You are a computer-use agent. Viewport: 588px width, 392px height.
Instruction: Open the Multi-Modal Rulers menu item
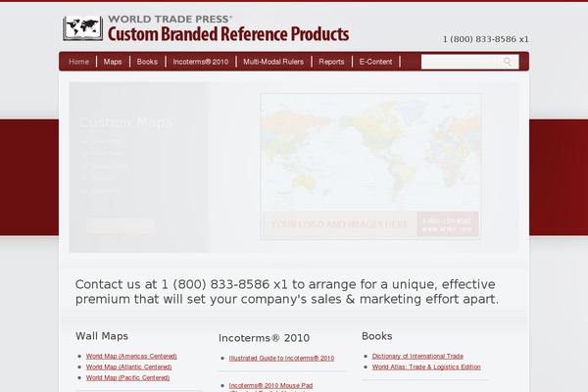click(273, 62)
